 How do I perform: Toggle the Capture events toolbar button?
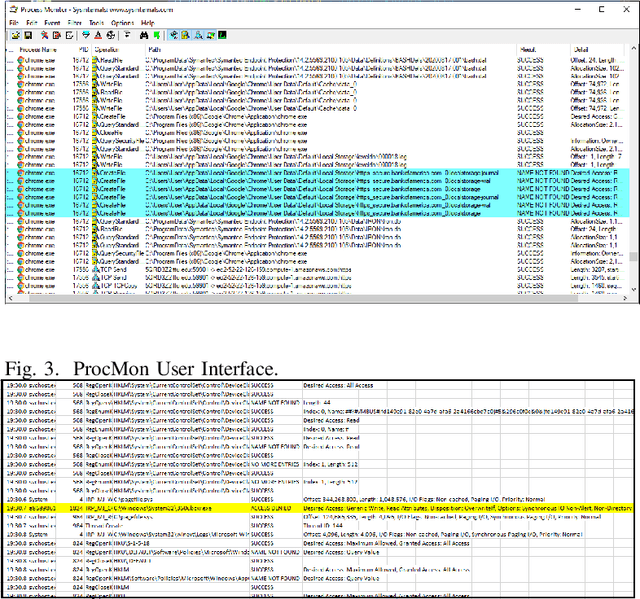click(x=44, y=34)
